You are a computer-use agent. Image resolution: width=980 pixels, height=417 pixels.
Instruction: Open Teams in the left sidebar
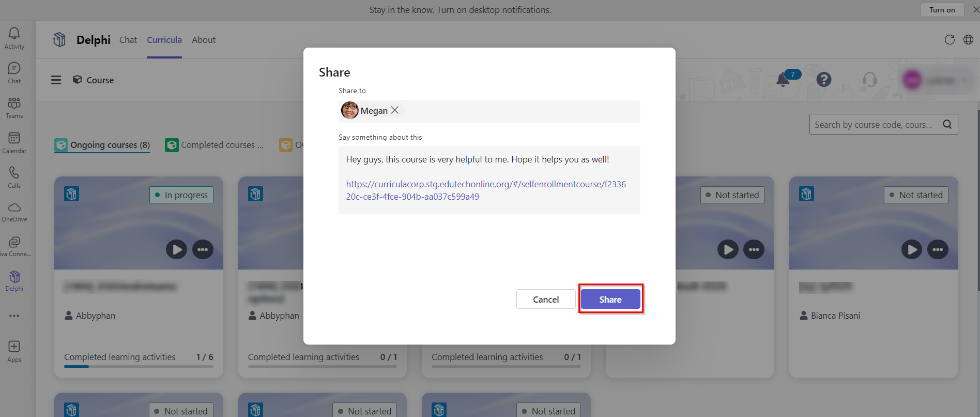point(14,108)
